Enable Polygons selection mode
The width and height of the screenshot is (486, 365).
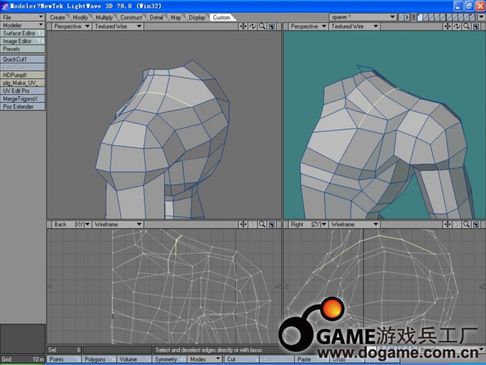click(99, 359)
